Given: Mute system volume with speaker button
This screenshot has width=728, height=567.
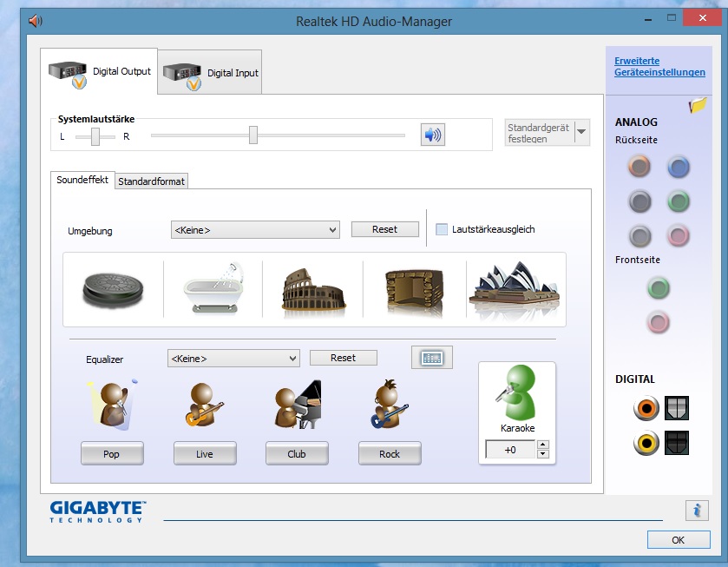Looking at the screenshot, I should point(433,135).
